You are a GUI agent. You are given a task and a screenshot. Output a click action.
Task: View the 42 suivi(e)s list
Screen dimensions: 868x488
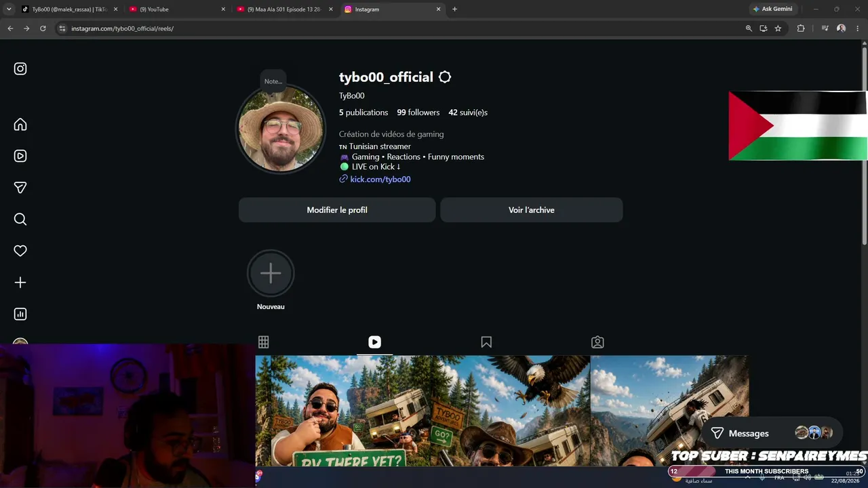point(468,113)
